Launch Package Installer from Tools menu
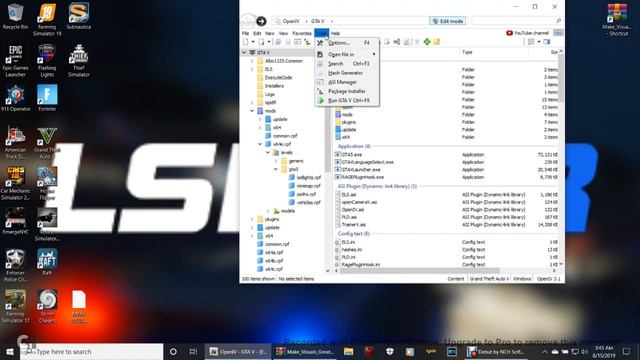This screenshot has height=360, width=640. coord(347,91)
